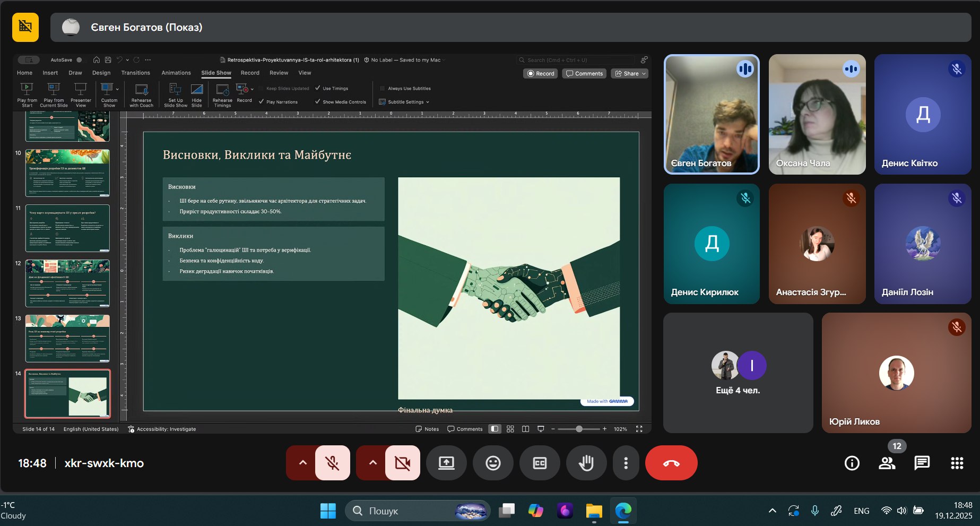The image size is (980, 526).
Task: Open the Windows Start menu
Action: [328, 511]
